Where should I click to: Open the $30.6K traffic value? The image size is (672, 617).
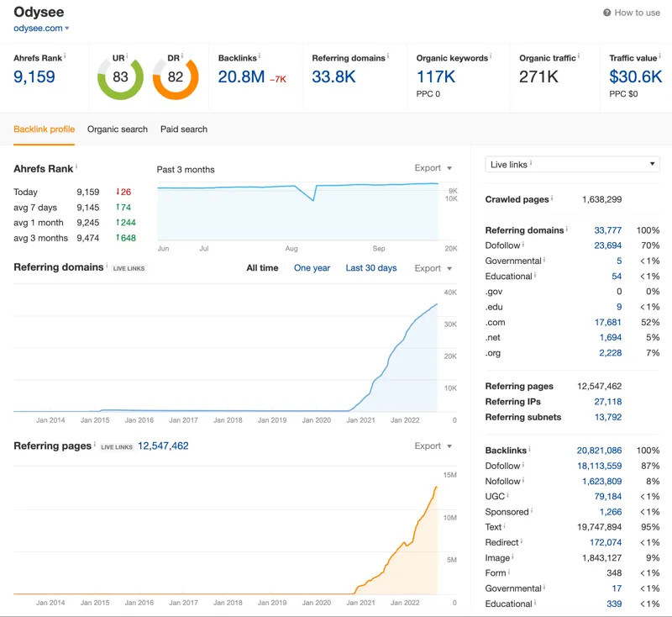coord(636,77)
